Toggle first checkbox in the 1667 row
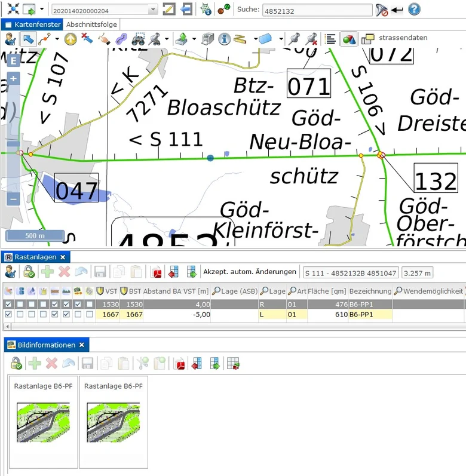The image size is (466, 476). coord(8,315)
